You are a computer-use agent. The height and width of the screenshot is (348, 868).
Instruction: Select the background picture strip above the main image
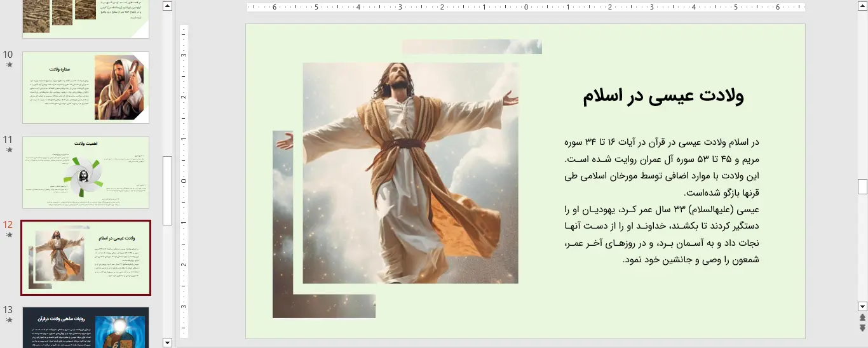coord(472,46)
